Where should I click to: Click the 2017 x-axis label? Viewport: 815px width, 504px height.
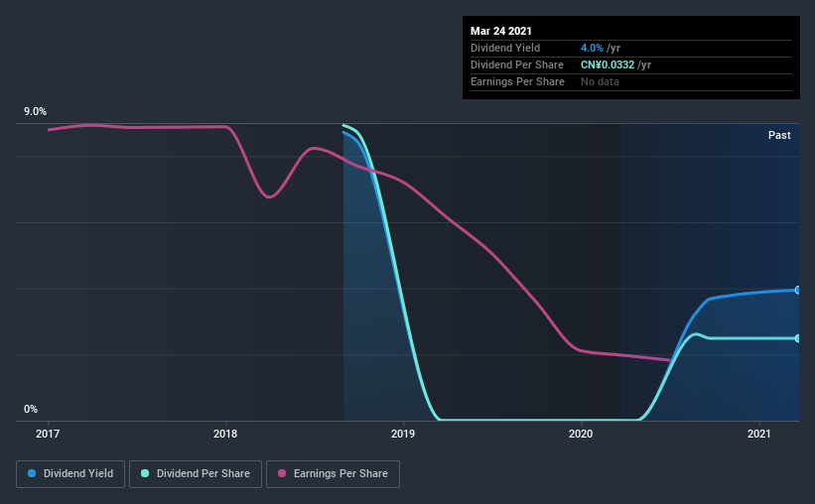[x=48, y=434]
